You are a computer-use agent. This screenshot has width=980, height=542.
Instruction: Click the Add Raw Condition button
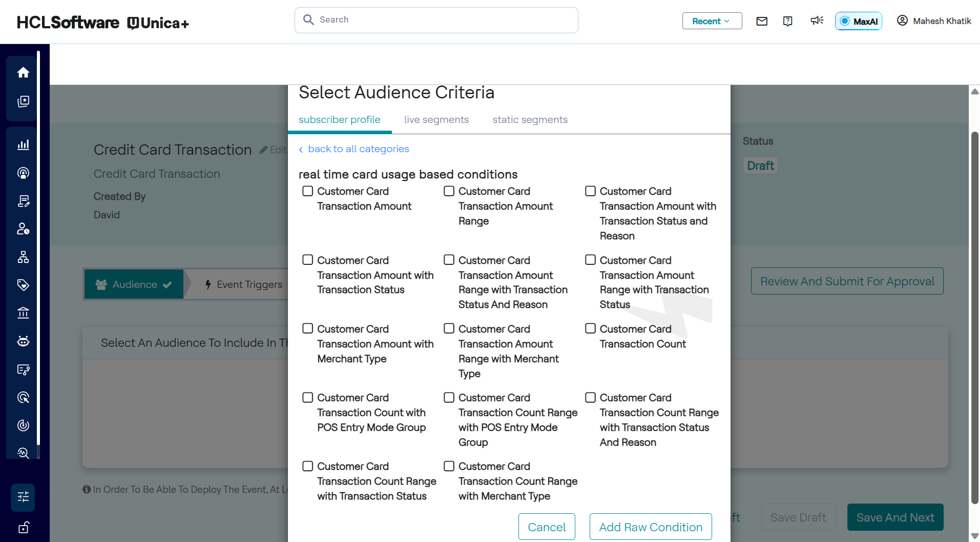tap(650, 527)
